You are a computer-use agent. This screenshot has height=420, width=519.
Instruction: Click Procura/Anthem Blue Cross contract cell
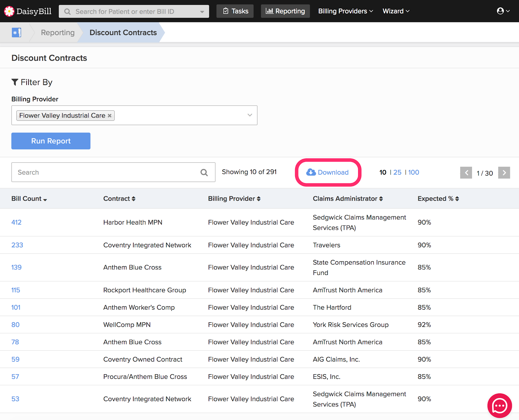pos(145,377)
